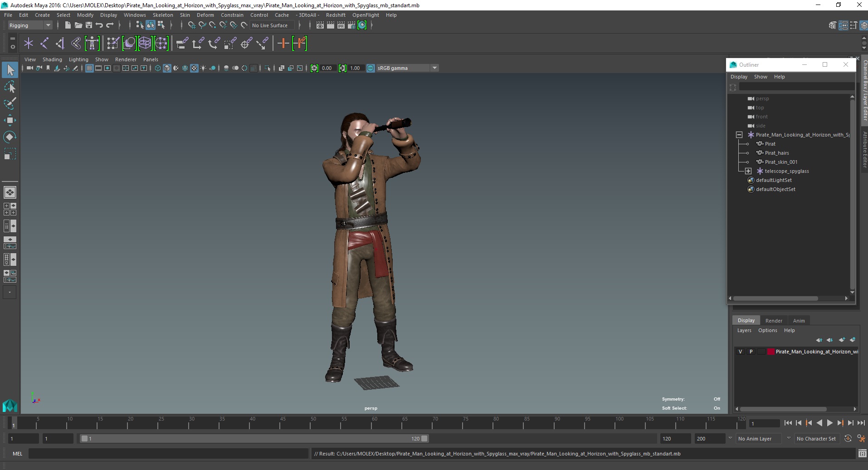Activate the Move tool
This screenshot has width=868, height=470.
tap(10, 120)
